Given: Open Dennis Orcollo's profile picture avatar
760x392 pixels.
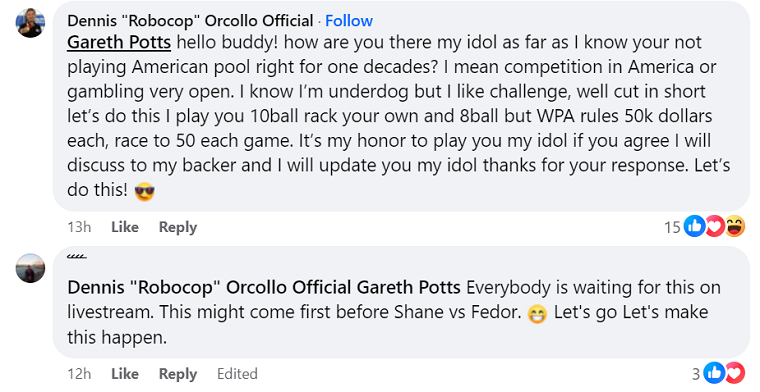Looking at the screenshot, I should tap(30, 23).
